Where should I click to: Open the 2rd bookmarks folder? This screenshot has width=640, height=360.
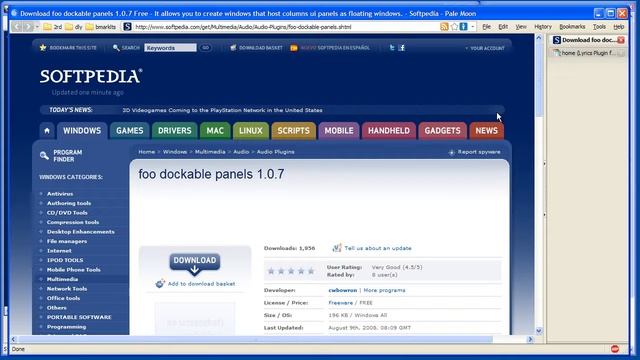click(x=53, y=27)
